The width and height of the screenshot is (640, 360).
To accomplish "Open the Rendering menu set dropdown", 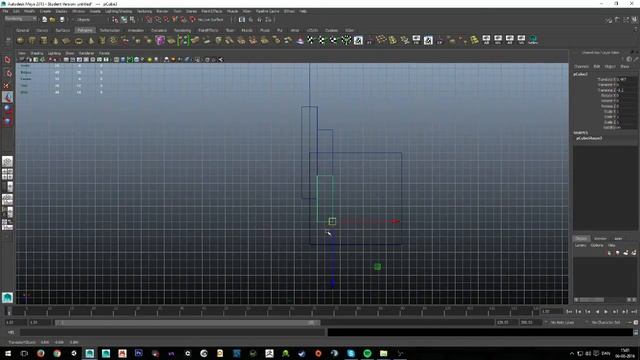I will click(x=20, y=19).
